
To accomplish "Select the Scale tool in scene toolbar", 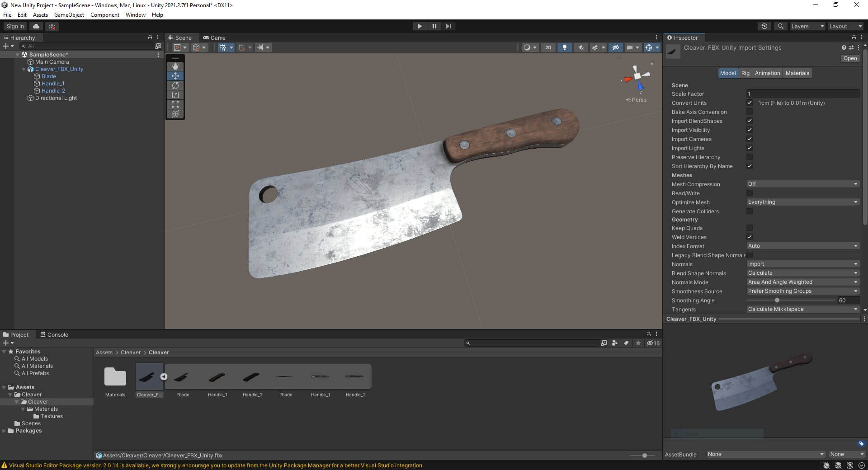I will 175,95.
